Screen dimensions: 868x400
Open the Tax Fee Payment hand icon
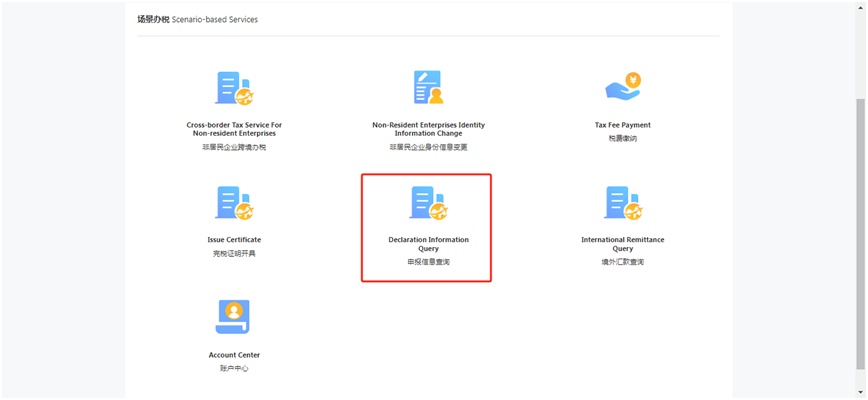pyautogui.click(x=623, y=87)
